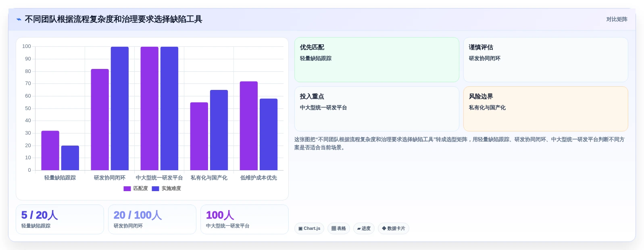Click the 低维护成本优先 purple 匹配度 bar
This screenshot has height=250, width=644.
(249, 126)
